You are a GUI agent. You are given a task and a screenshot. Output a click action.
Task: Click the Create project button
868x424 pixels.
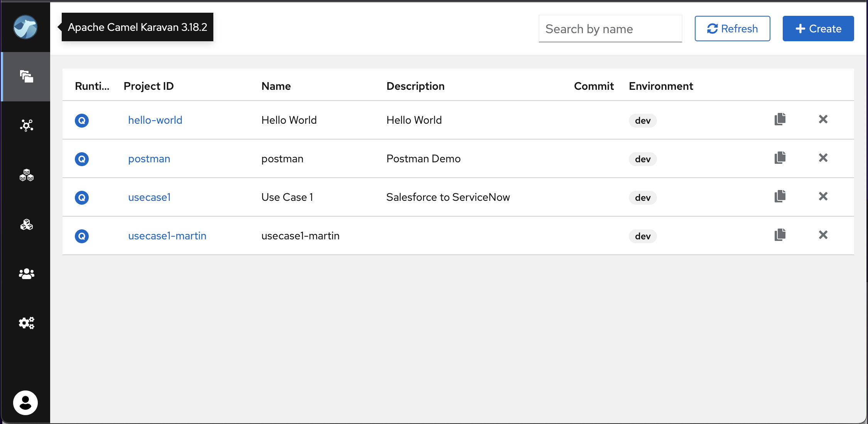(x=818, y=29)
